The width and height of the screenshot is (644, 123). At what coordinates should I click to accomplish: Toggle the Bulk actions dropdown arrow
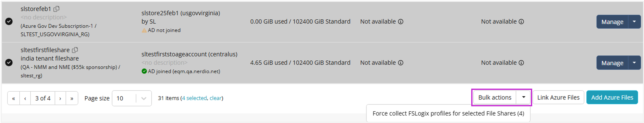tap(523, 98)
